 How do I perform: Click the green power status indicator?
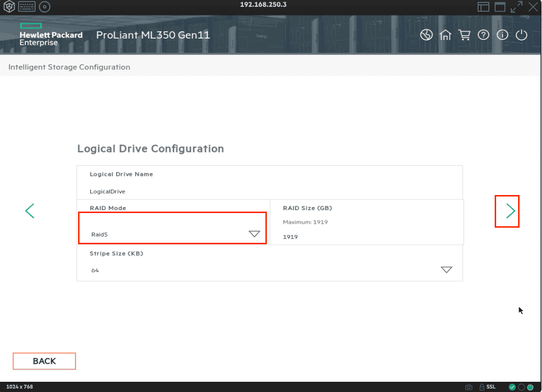tap(530, 387)
